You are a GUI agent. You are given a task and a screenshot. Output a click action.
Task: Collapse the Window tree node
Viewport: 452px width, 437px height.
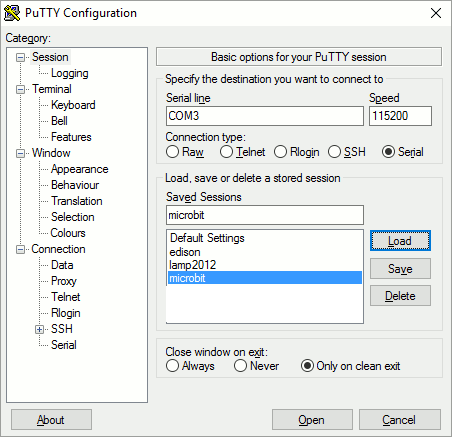(x=21, y=153)
